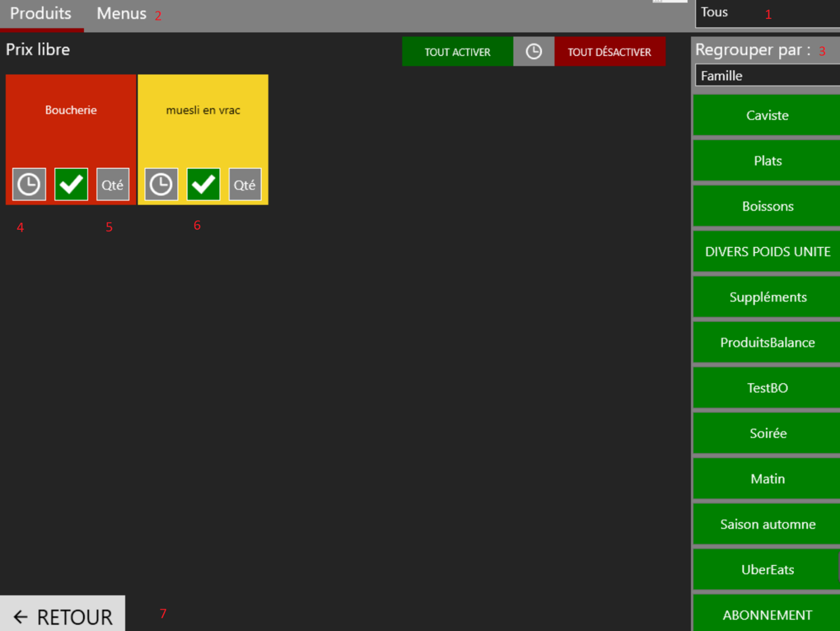Open the Famille grouping dropdown
Image resolution: width=840 pixels, height=631 pixels.
[x=767, y=76]
